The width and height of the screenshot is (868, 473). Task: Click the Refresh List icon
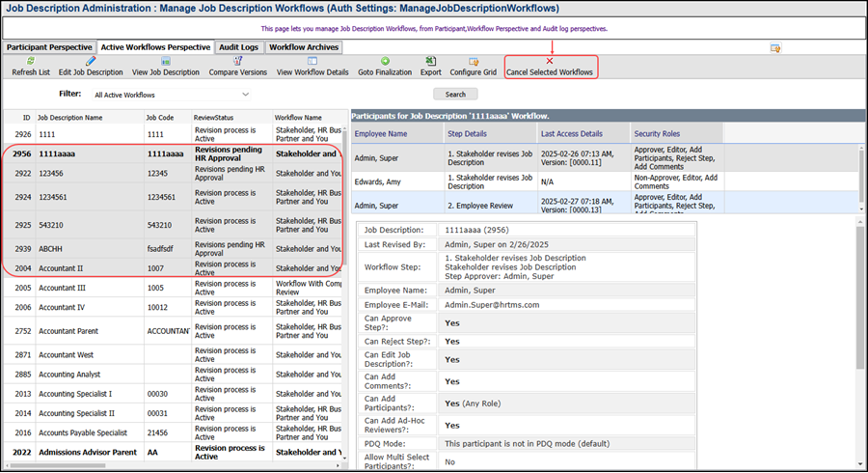tap(31, 61)
